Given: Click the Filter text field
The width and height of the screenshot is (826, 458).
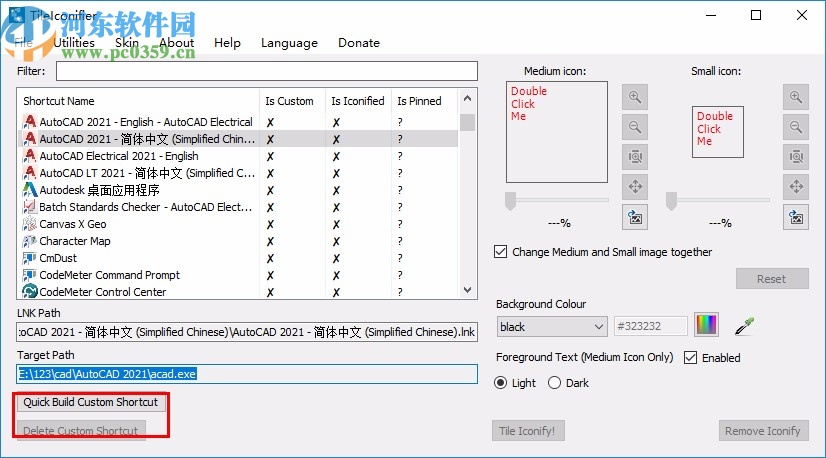Looking at the screenshot, I should coord(267,71).
